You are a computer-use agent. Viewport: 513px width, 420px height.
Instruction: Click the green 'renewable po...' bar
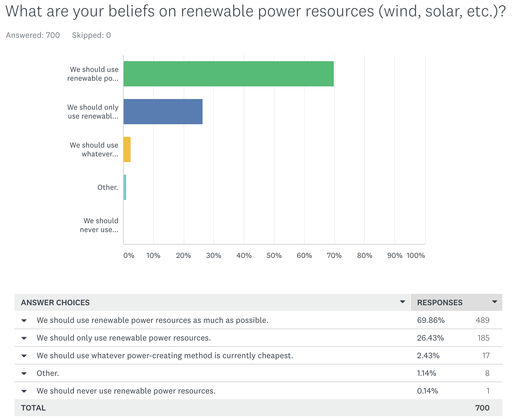coord(228,74)
